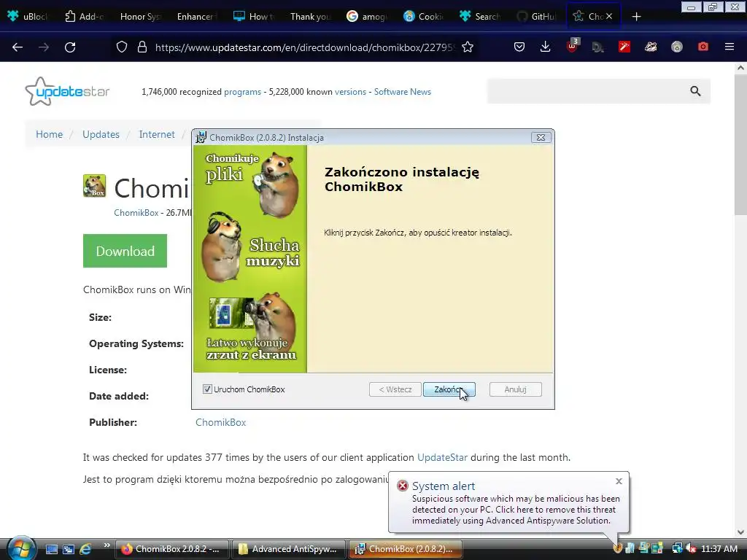Open the UpdateStar client application link
Screen dimensions: 747x560
tap(442, 457)
